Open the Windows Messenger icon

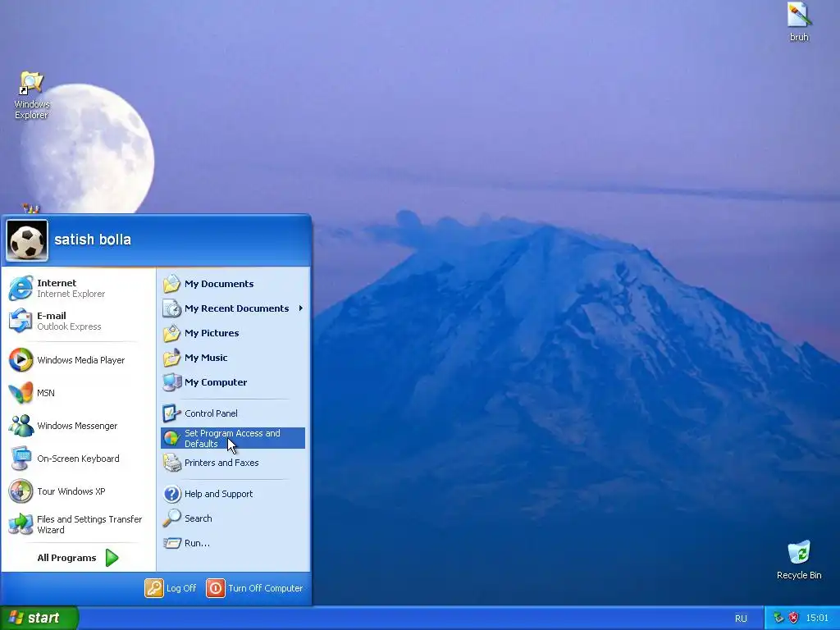[21, 426]
